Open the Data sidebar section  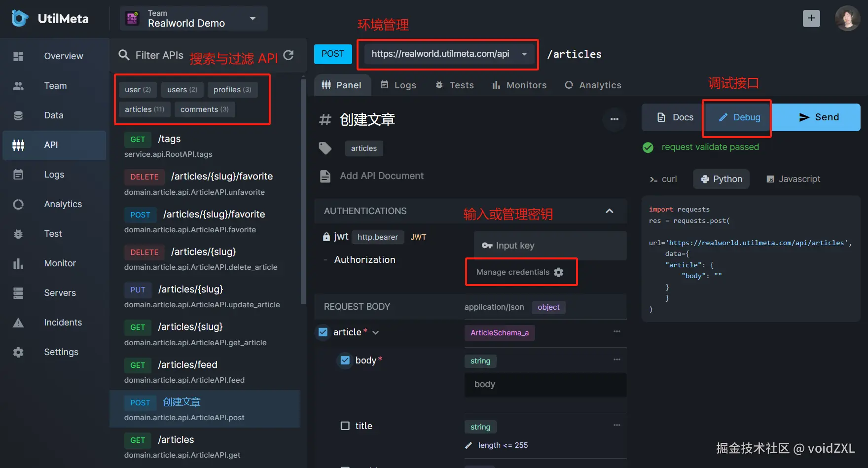point(54,115)
